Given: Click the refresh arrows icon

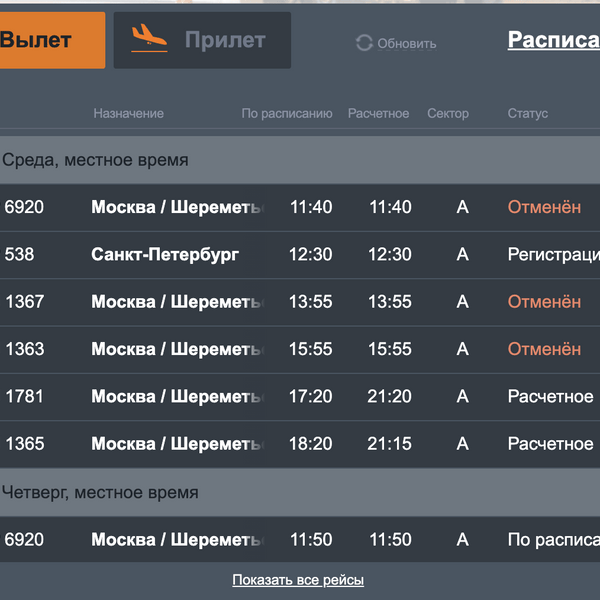Looking at the screenshot, I should (x=364, y=43).
